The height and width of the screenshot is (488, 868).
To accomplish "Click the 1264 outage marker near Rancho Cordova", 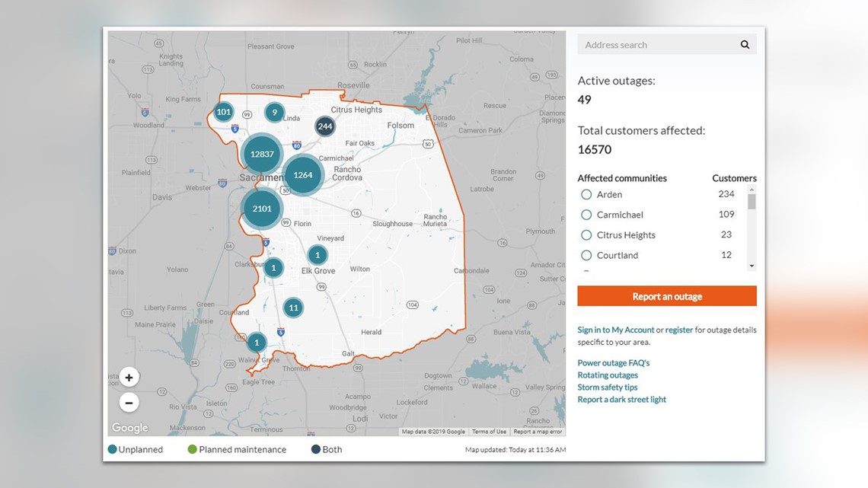I will point(303,174).
